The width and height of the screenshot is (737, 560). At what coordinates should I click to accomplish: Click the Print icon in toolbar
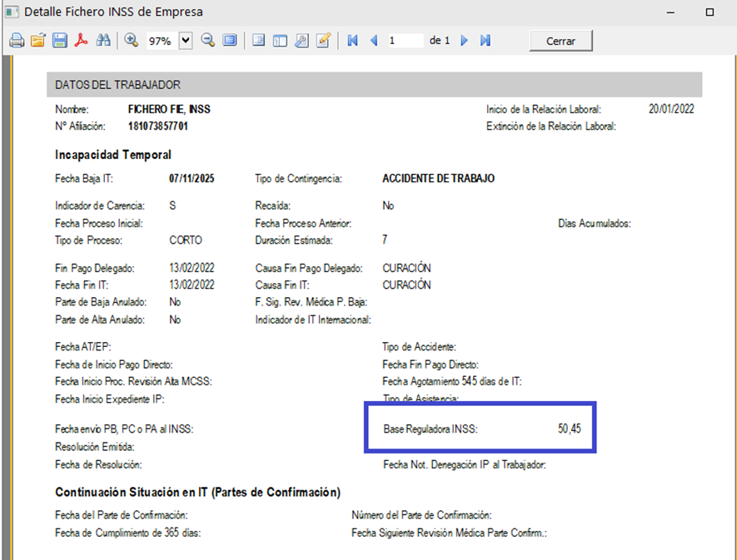tap(17, 41)
